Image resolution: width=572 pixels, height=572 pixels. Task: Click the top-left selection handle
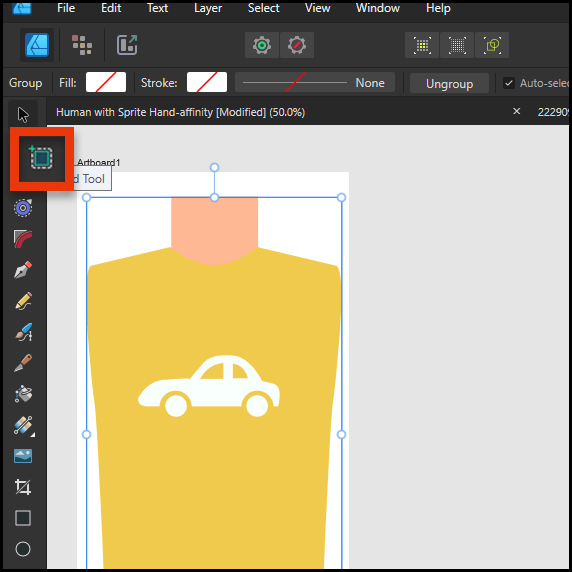click(x=86, y=198)
